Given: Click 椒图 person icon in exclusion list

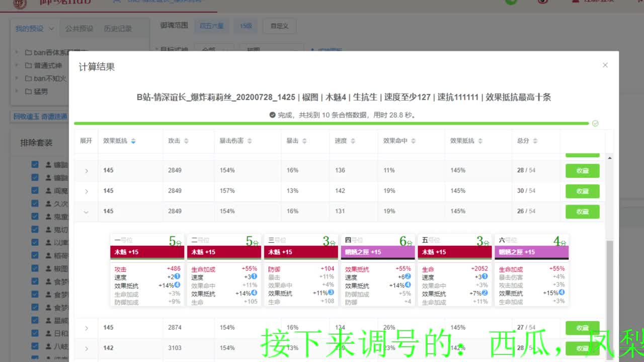Looking at the screenshot, I should (x=48, y=269).
